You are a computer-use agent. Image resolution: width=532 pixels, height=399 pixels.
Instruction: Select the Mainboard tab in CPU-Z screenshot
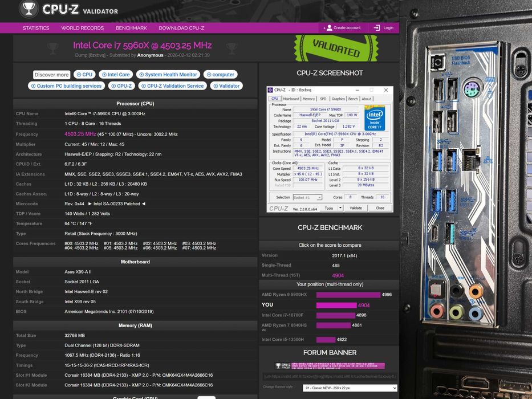pyautogui.click(x=291, y=99)
